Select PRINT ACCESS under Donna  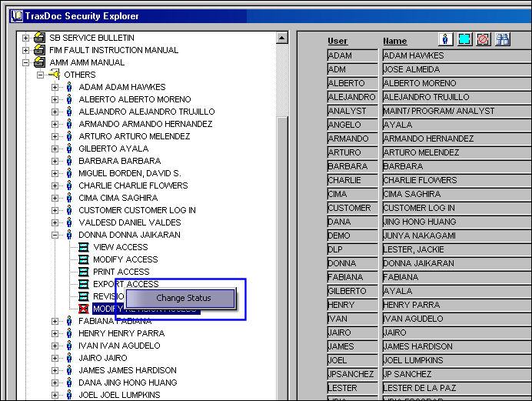[x=121, y=272]
